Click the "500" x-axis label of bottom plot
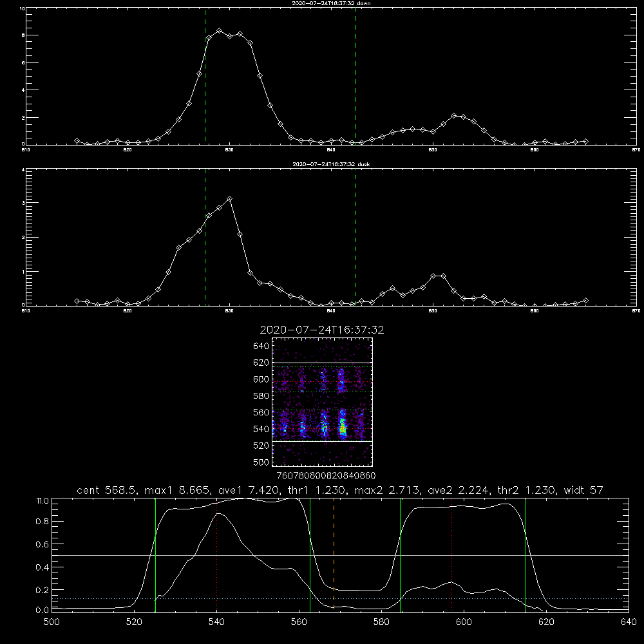 tap(52, 622)
